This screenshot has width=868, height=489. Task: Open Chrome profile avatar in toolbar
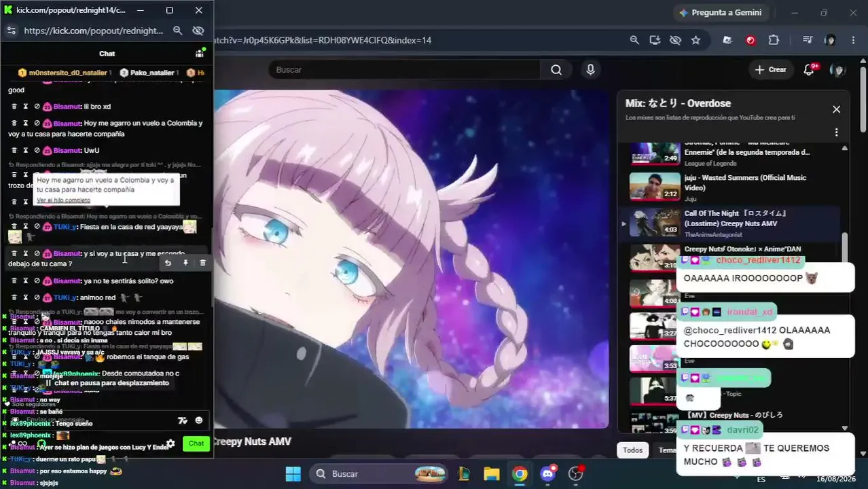pos(830,40)
